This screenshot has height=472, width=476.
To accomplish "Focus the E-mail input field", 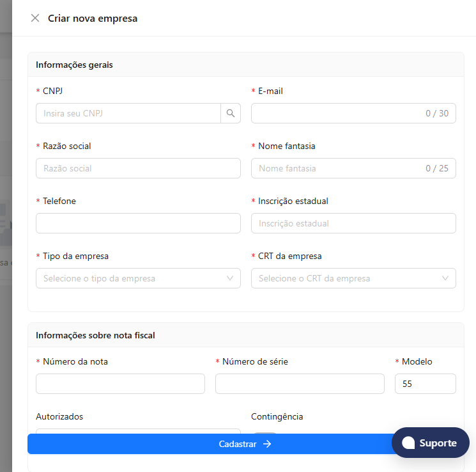I will (x=353, y=113).
